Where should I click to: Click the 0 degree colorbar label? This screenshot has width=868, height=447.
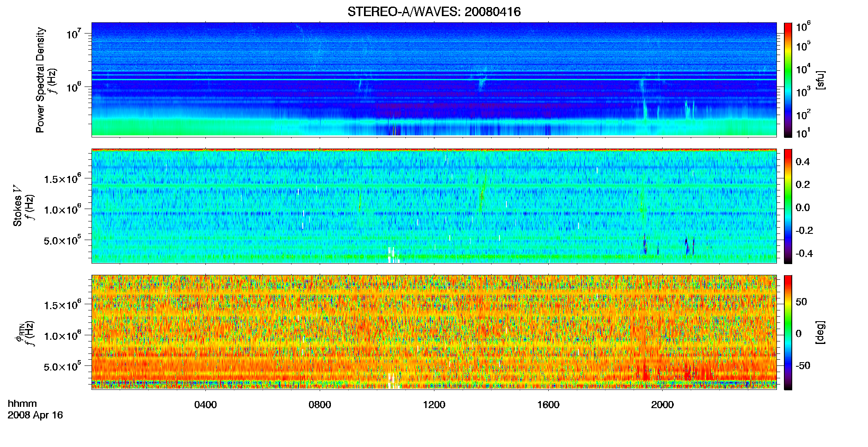click(x=798, y=334)
